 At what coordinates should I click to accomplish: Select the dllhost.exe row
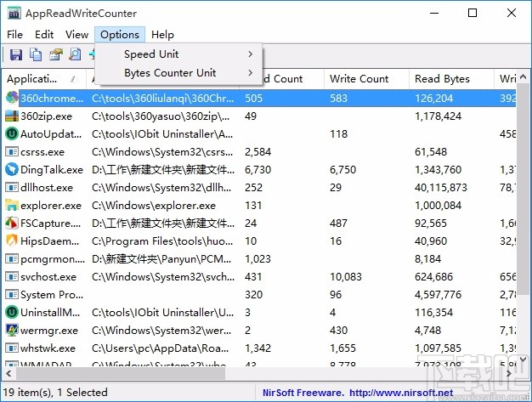pos(259,187)
